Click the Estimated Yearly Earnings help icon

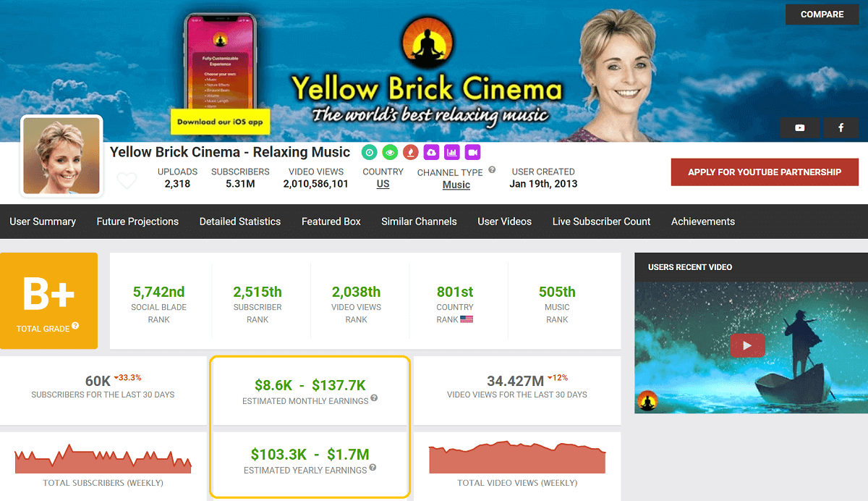click(x=373, y=468)
